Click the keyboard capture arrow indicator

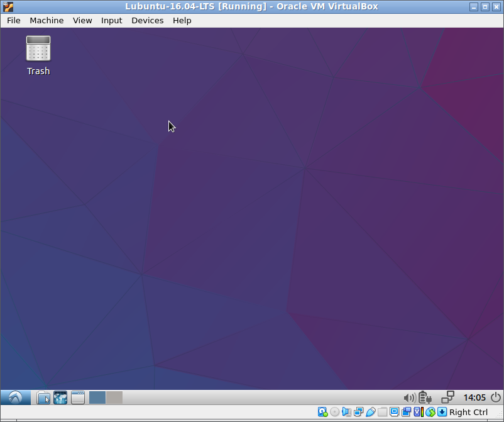pos(442,412)
